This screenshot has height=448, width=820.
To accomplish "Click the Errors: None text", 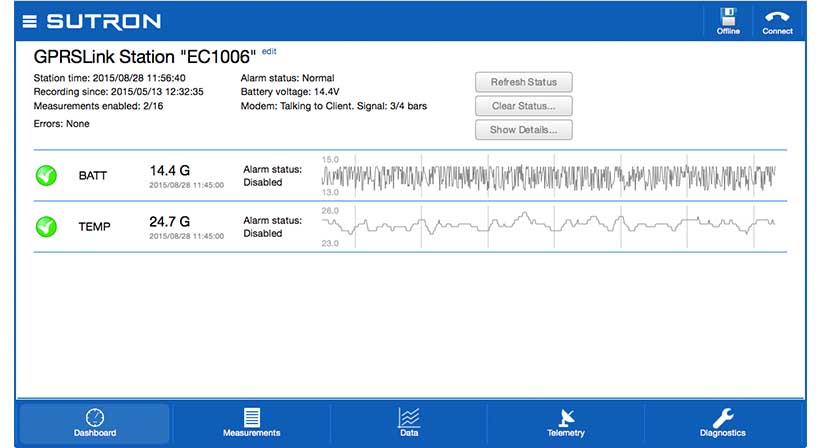I will [x=61, y=124].
